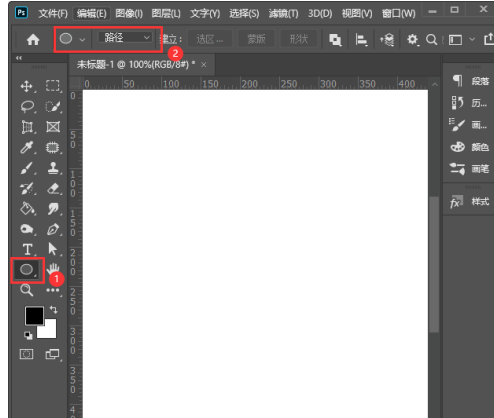
Task: Select the Hand tool
Action: pyautogui.click(x=53, y=269)
